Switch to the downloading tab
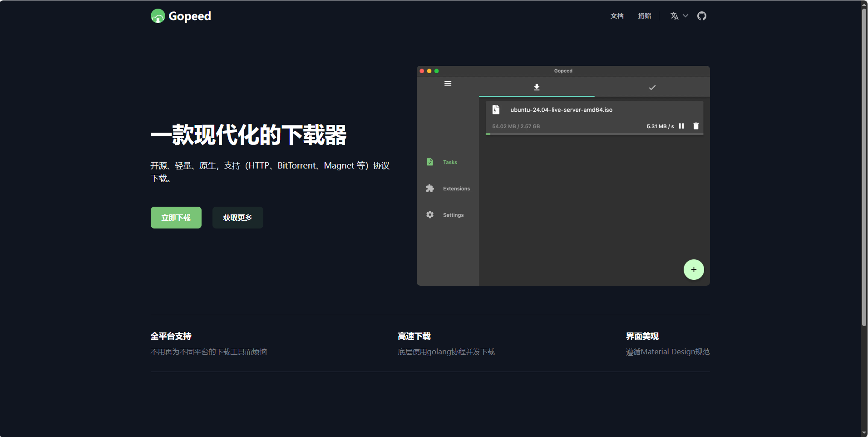 (x=536, y=87)
